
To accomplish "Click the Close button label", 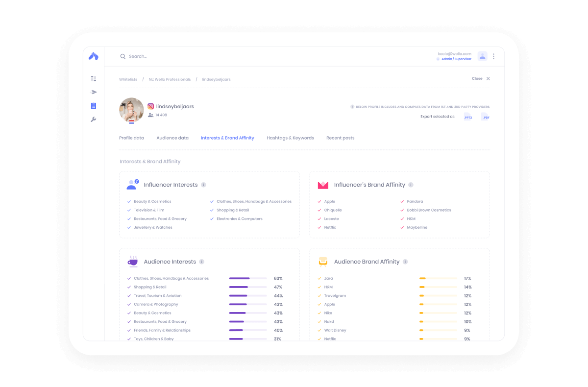I will pos(477,78).
